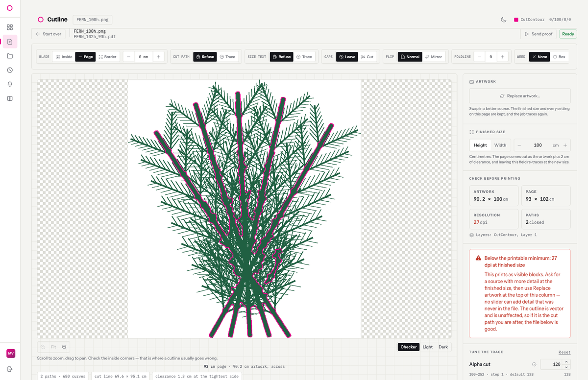Open the folder icon in sidebar
The image size is (588, 380).
(x=10, y=56)
